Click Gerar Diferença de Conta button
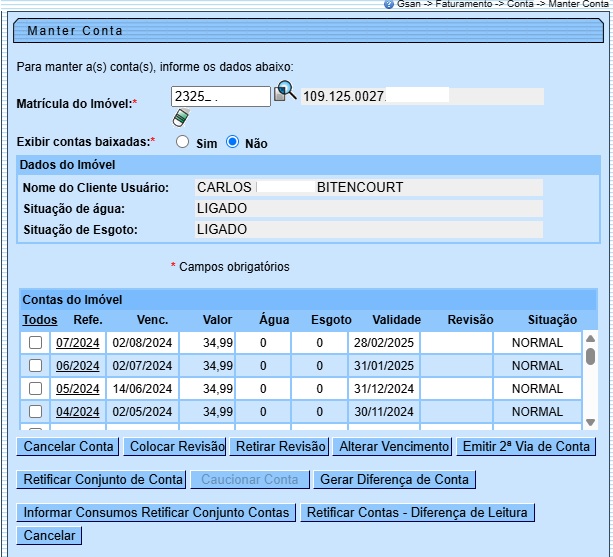The image size is (613, 557). click(394, 480)
